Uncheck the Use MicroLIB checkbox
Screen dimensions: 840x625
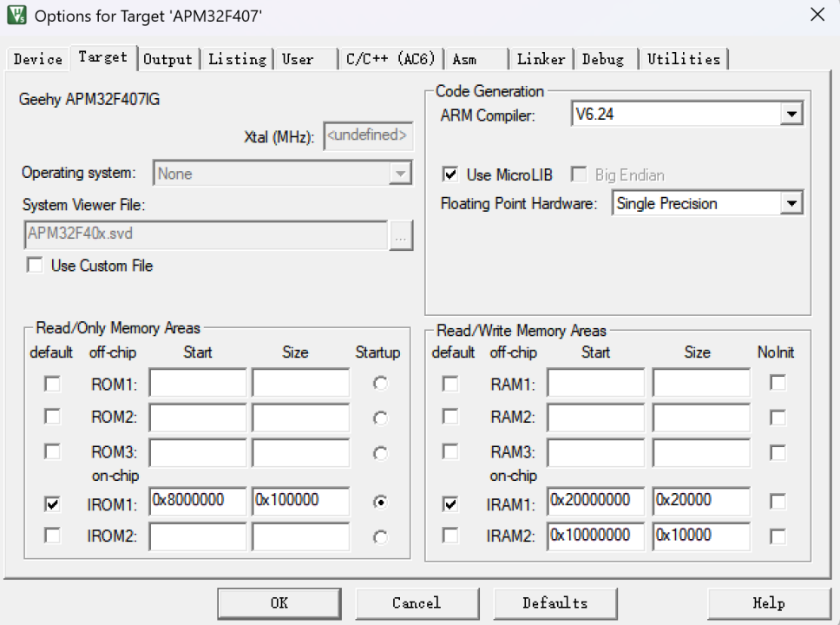tap(450, 174)
